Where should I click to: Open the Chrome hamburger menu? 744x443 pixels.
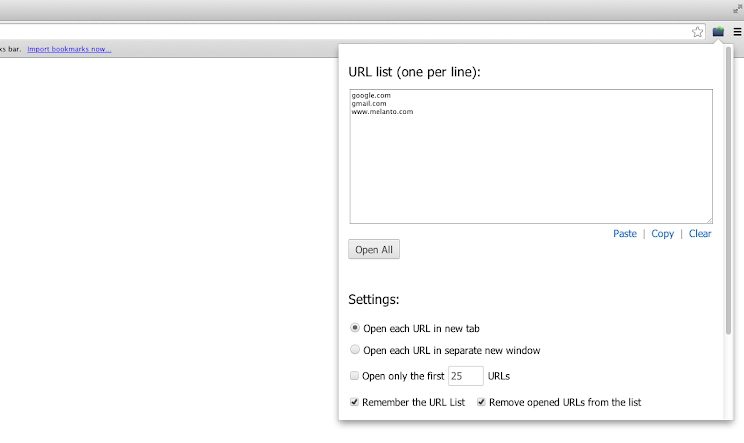(737, 32)
